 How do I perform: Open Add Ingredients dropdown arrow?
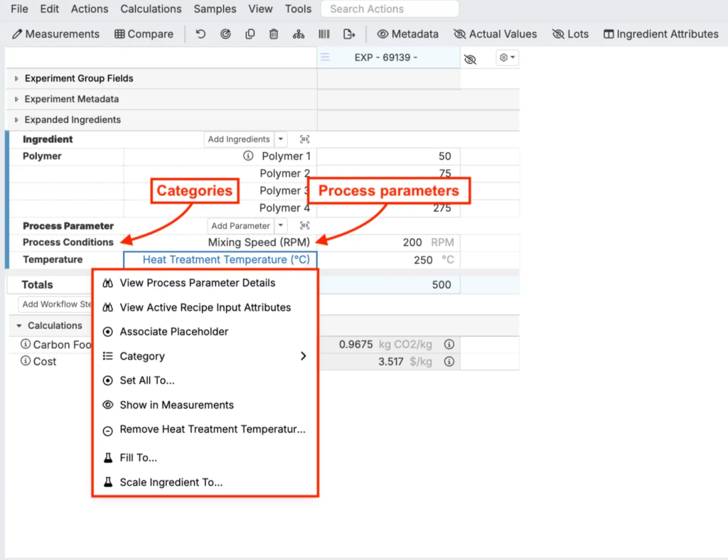pyautogui.click(x=281, y=139)
